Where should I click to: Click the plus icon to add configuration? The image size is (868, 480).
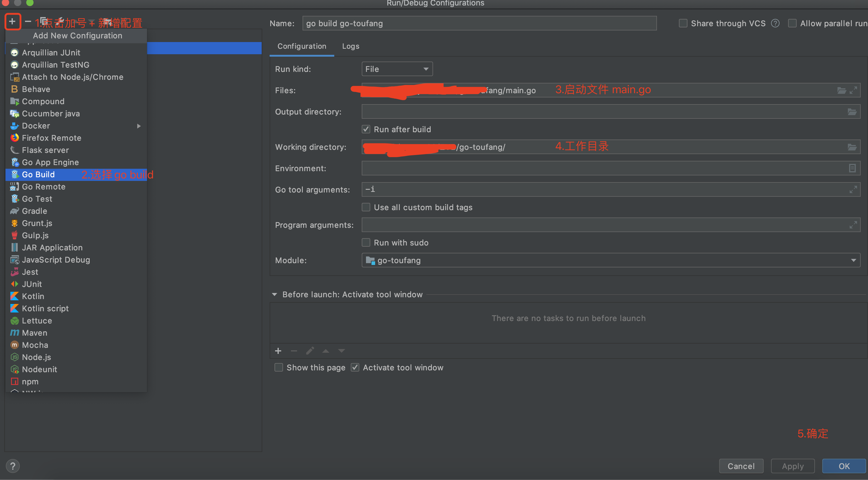click(x=12, y=22)
